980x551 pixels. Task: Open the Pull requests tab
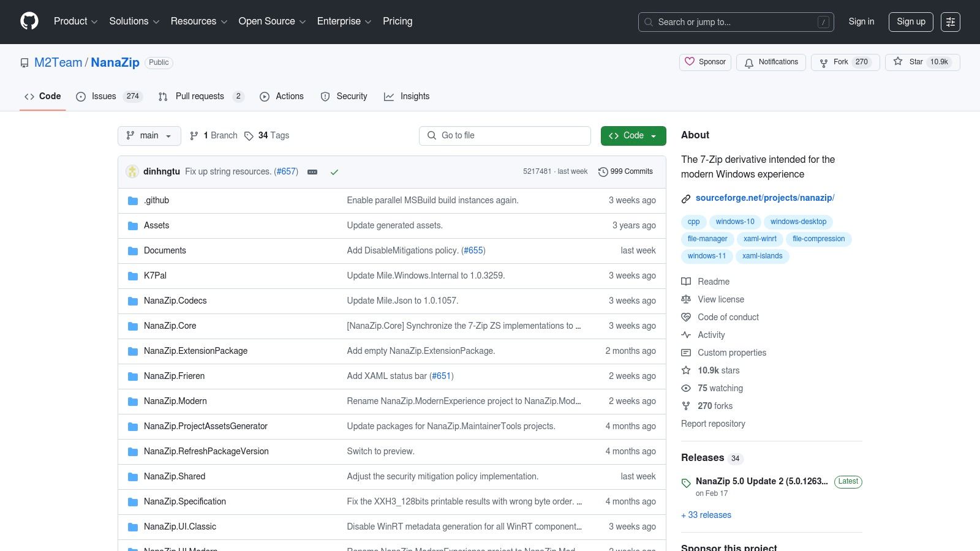[x=201, y=97]
